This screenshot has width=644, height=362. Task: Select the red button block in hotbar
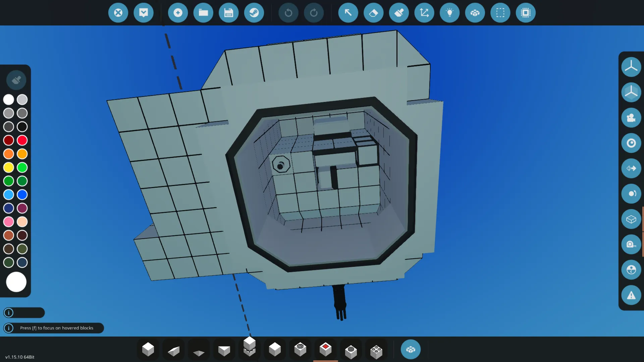pos(325,349)
